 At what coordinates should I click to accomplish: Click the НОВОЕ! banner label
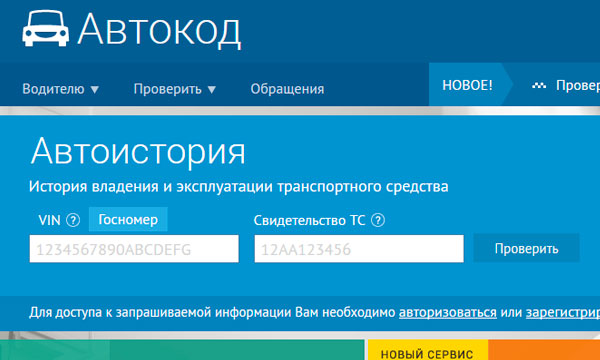[467, 85]
